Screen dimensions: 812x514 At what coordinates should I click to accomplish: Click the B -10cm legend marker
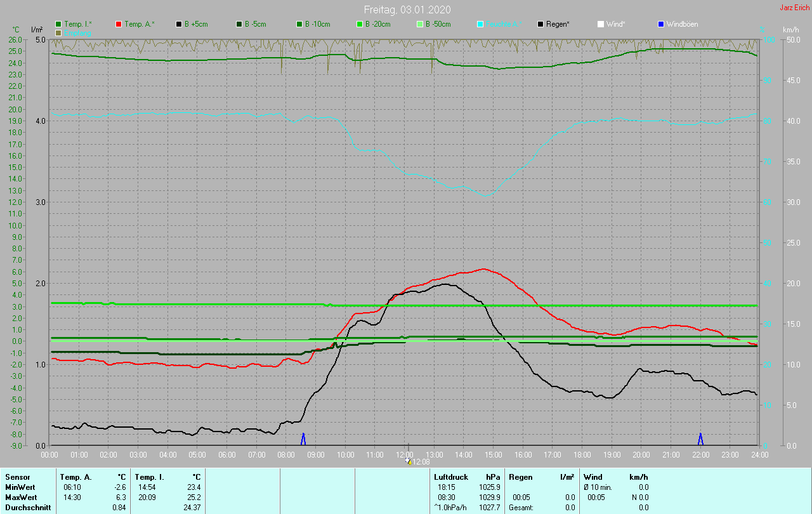[x=299, y=24]
